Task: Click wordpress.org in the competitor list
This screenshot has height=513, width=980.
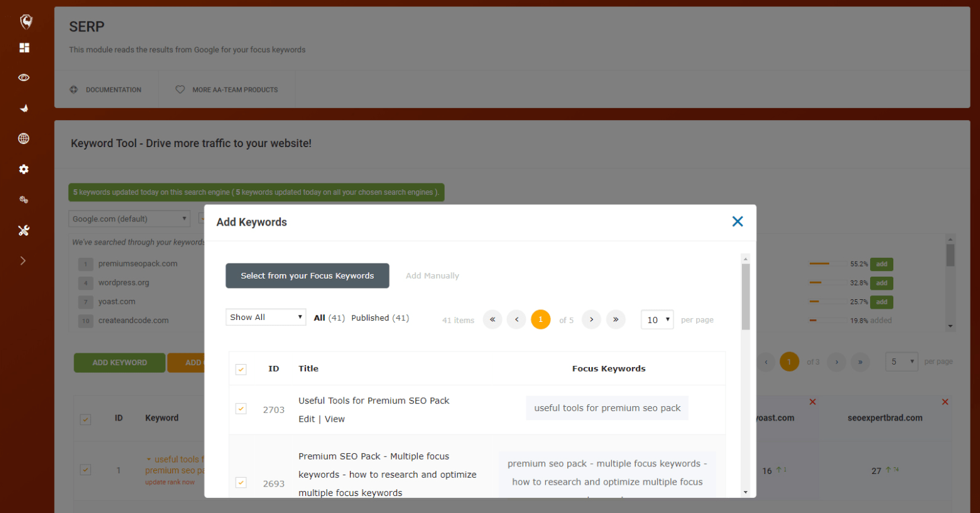Action: (124, 282)
